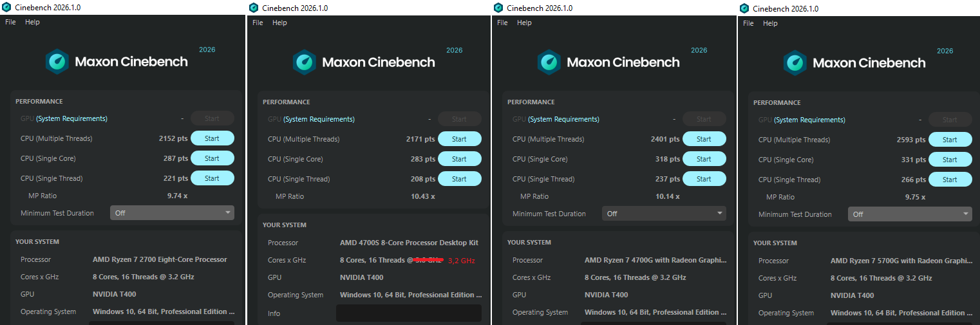Open the File menu in the Ryzen 7 2700 window
The width and height of the screenshot is (980, 325).
click(x=10, y=22)
